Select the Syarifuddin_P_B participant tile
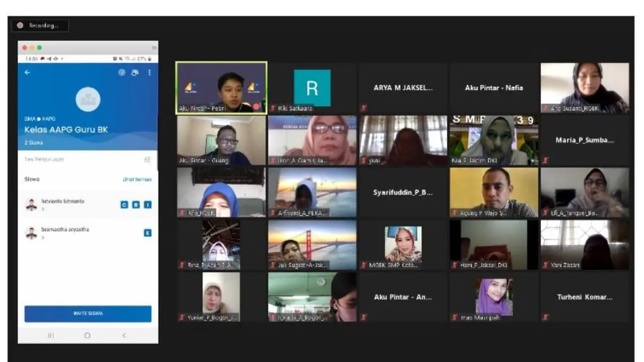 (x=404, y=193)
